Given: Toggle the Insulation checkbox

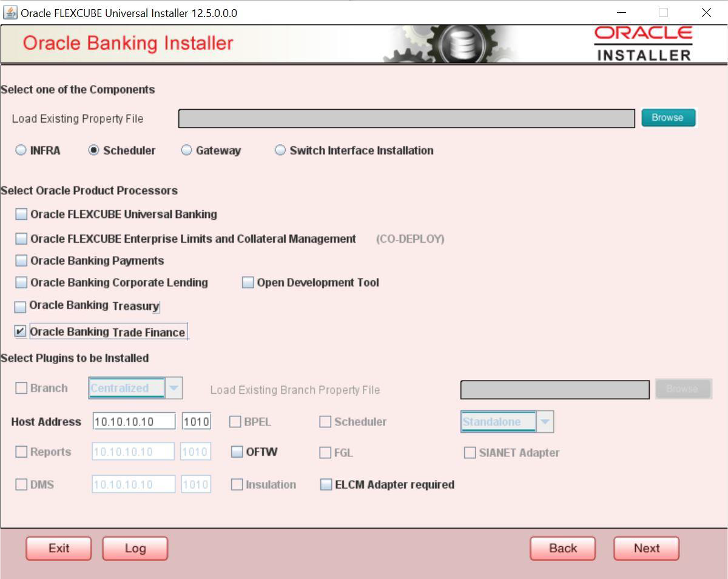Looking at the screenshot, I should tap(237, 484).
